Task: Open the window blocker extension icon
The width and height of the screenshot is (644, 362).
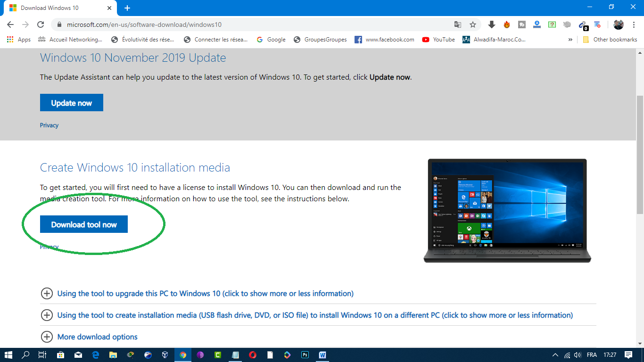Action: (x=597, y=25)
